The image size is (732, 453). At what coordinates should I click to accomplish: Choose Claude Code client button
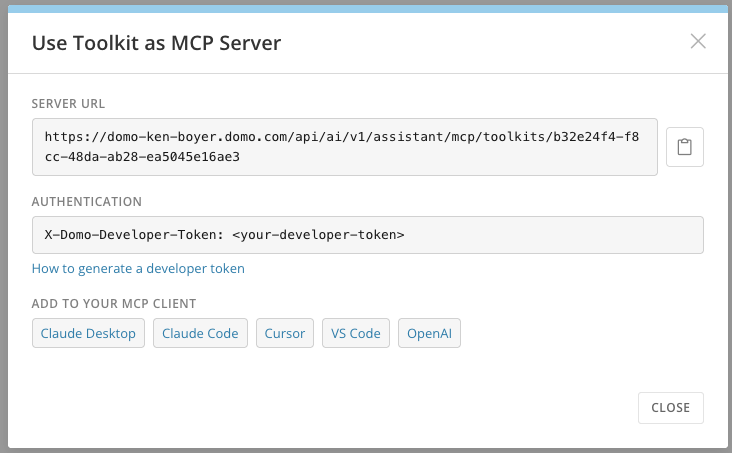pos(200,333)
